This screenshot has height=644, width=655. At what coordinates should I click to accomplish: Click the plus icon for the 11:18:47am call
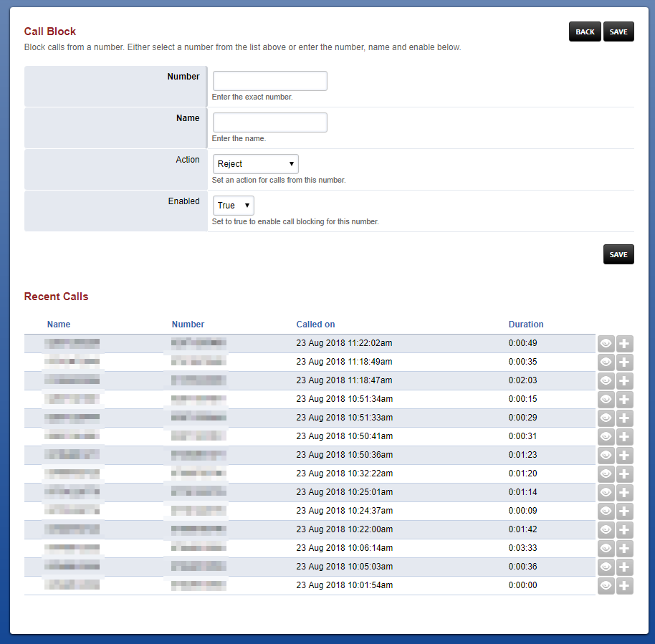tap(624, 381)
